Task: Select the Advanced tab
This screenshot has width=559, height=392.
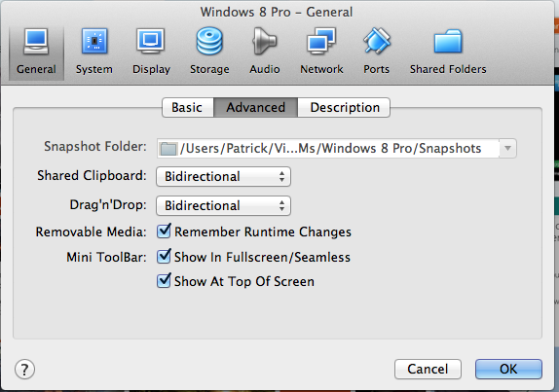Action: click(x=255, y=108)
